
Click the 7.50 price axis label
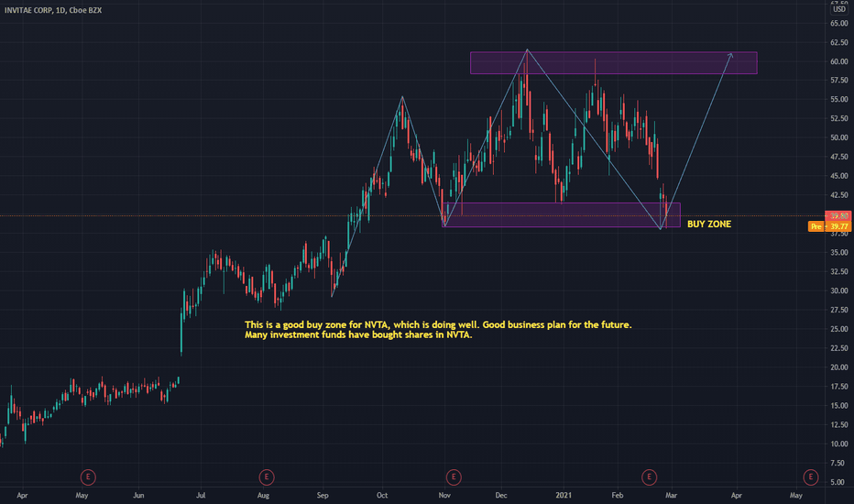tap(838, 463)
